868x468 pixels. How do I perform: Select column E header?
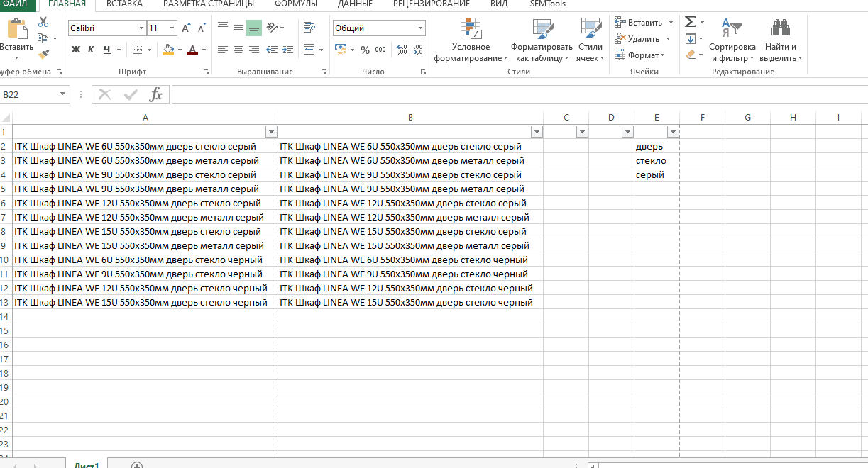[657, 118]
